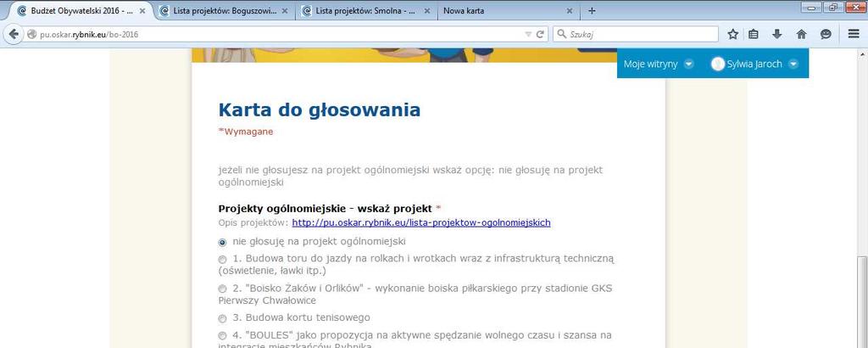The image size is (868, 348).
Task: Reload the page with the refresh icon
Action: [540, 34]
